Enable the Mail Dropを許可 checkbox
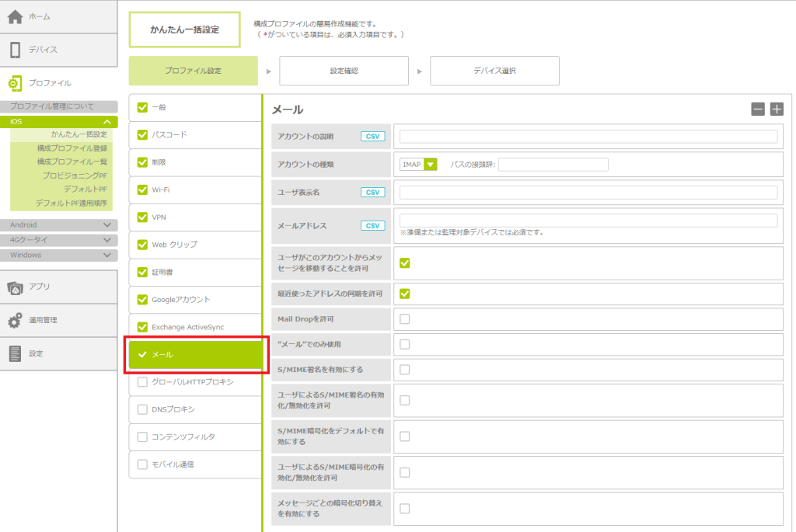Viewport: 796px width, 532px height. 405,319
